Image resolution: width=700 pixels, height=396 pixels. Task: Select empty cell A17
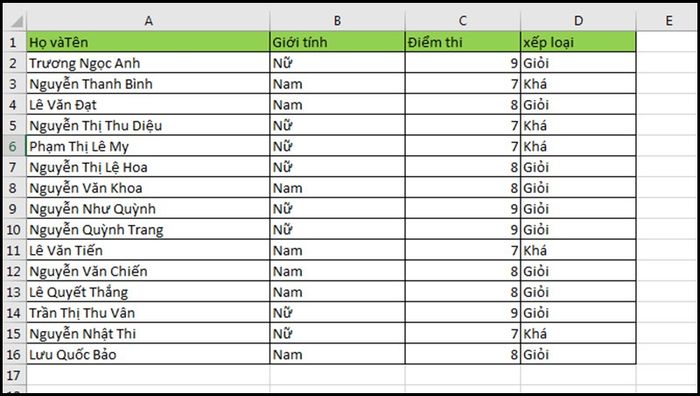coord(148,375)
